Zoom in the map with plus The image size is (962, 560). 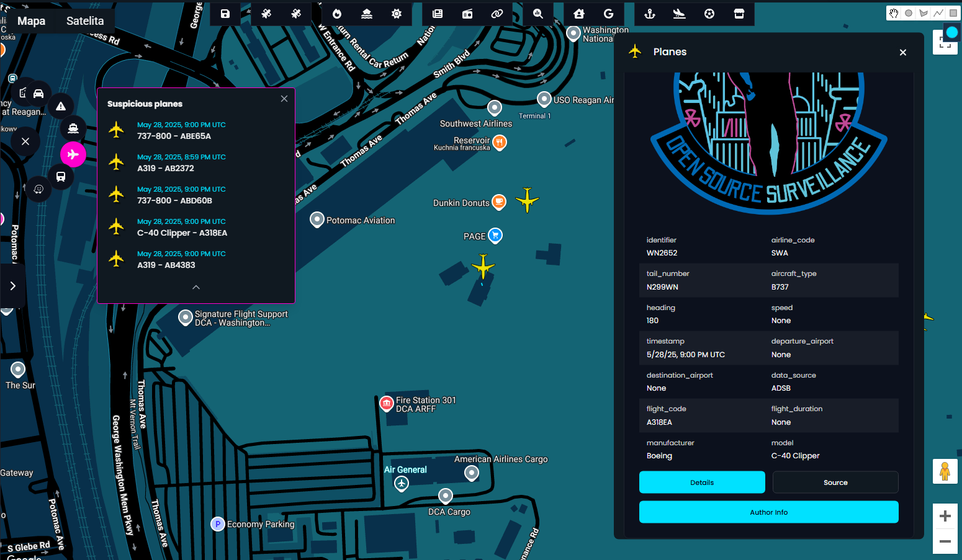(945, 516)
